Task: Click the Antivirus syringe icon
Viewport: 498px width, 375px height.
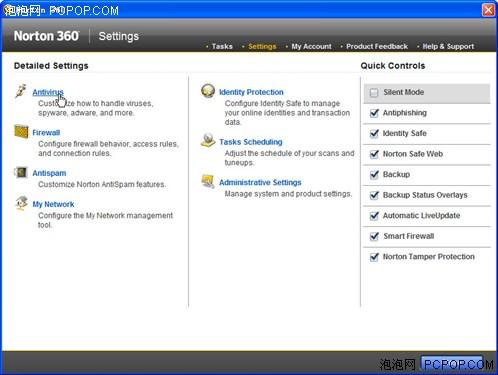Action: point(21,91)
